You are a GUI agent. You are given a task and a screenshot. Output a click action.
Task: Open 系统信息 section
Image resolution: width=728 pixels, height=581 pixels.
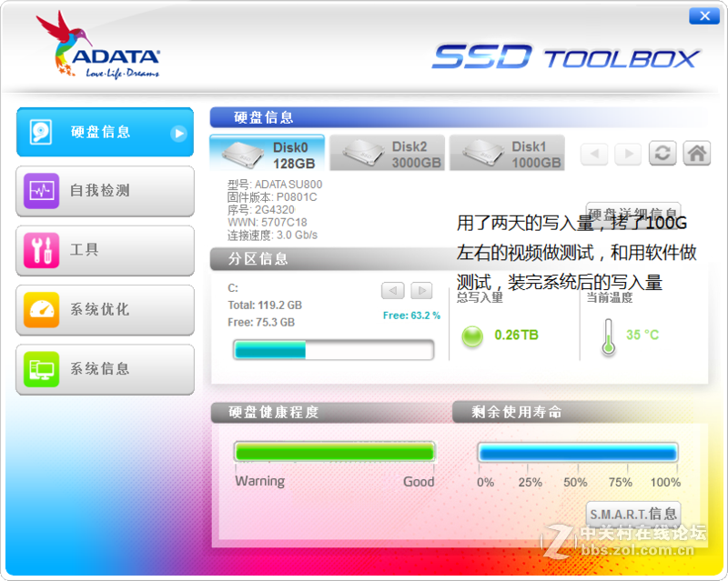click(x=105, y=369)
